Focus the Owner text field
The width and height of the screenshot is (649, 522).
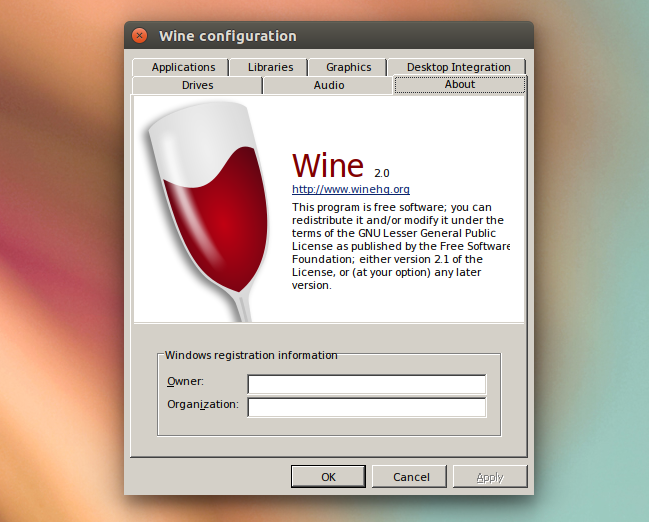pos(366,385)
